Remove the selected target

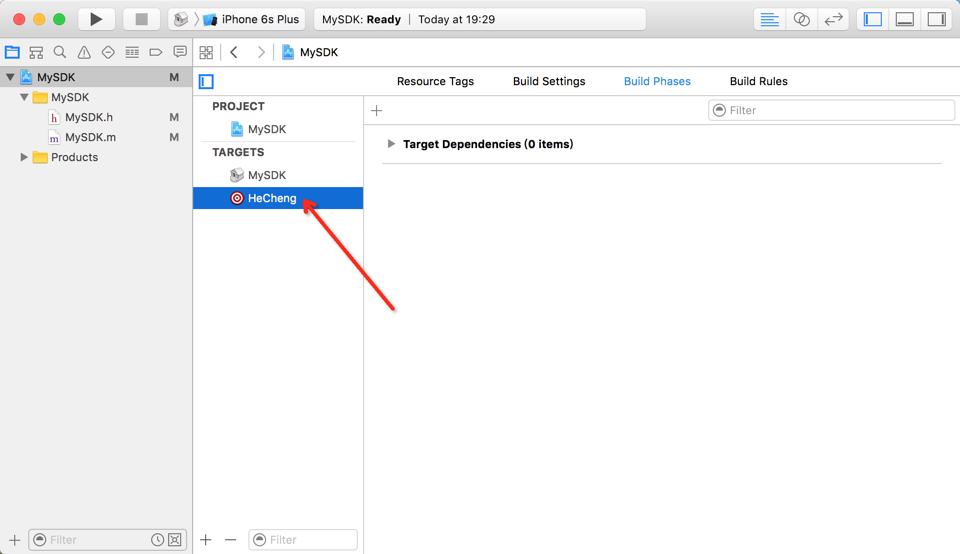coord(230,540)
